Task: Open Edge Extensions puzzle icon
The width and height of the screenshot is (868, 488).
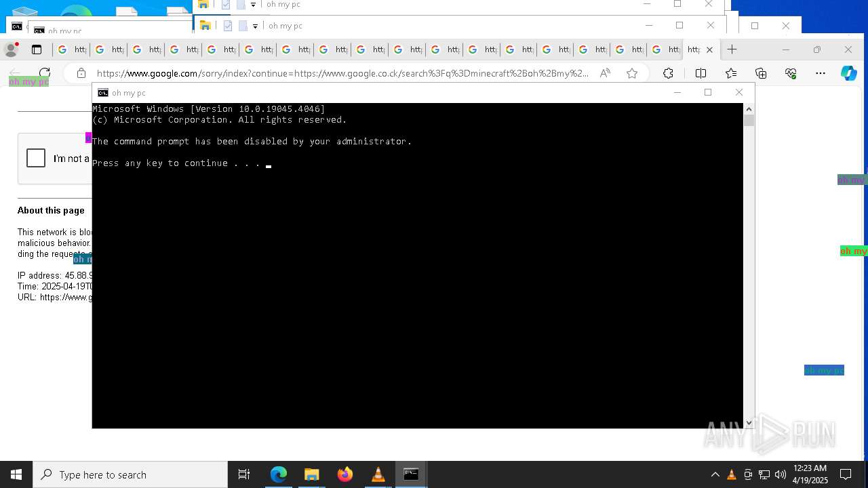Action: [669, 73]
